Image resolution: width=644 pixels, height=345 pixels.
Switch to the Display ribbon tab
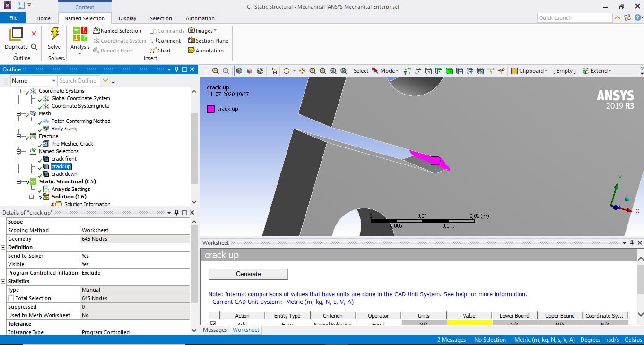127,18
